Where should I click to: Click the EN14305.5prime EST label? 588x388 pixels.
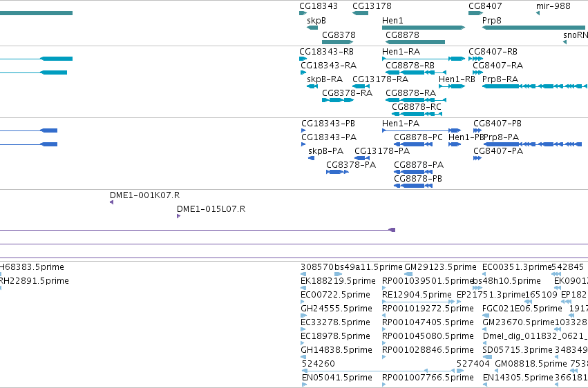coord(518,378)
